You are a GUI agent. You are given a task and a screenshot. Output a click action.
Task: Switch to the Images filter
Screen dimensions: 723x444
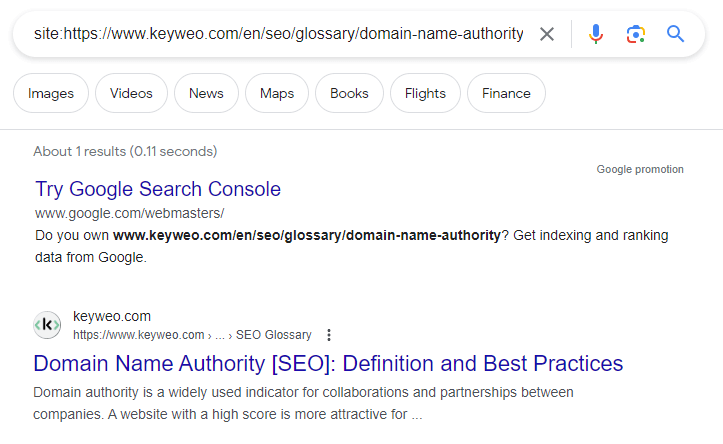click(x=51, y=93)
